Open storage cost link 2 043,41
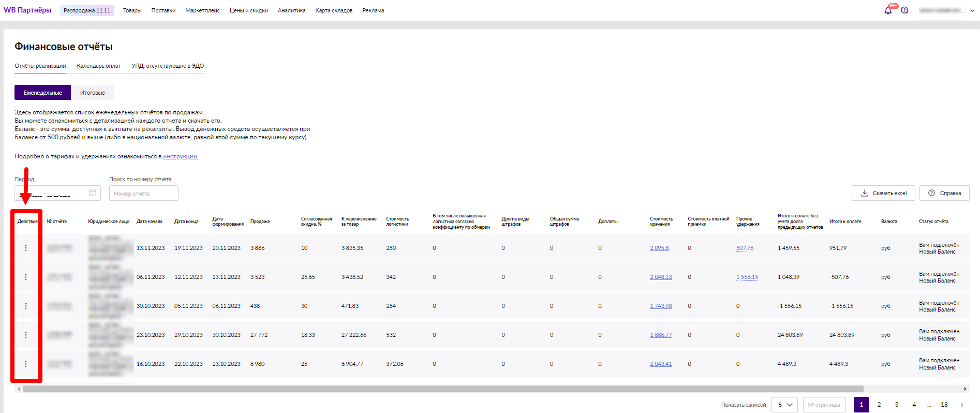The width and height of the screenshot is (980, 413). pyautogui.click(x=661, y=364)
